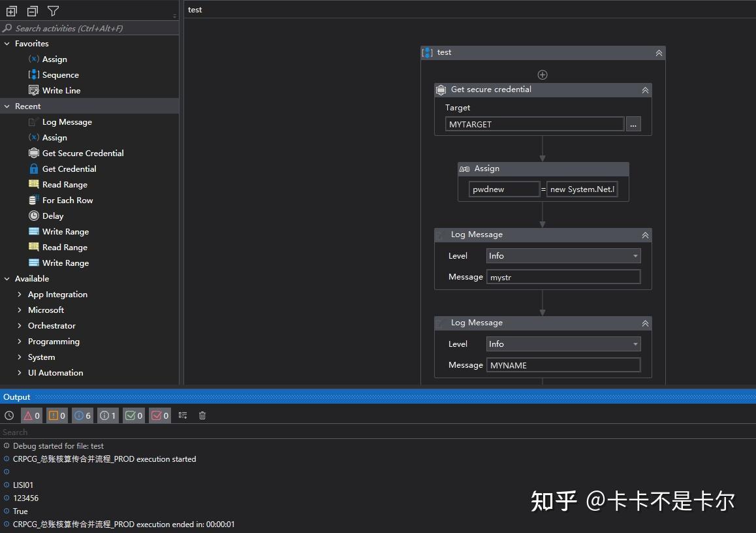
Task: Toggle the info filter showing 6
Action: [x=82, y=415]
